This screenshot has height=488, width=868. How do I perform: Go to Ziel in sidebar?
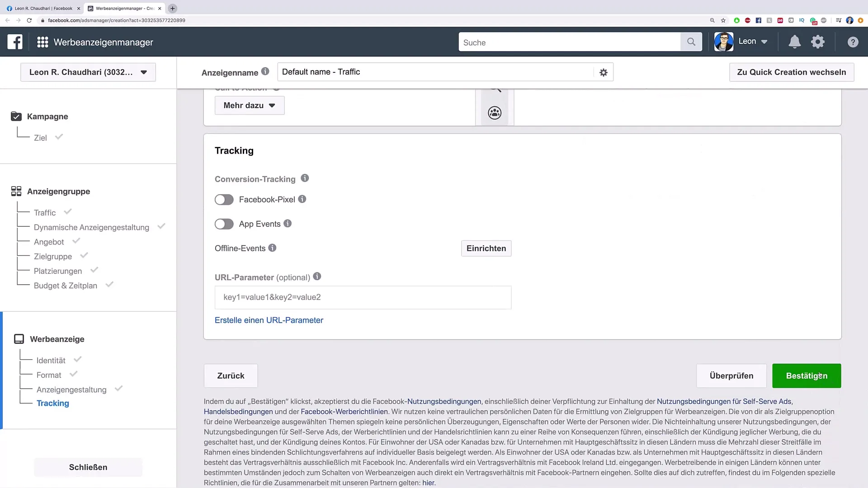tap(40, 138)
